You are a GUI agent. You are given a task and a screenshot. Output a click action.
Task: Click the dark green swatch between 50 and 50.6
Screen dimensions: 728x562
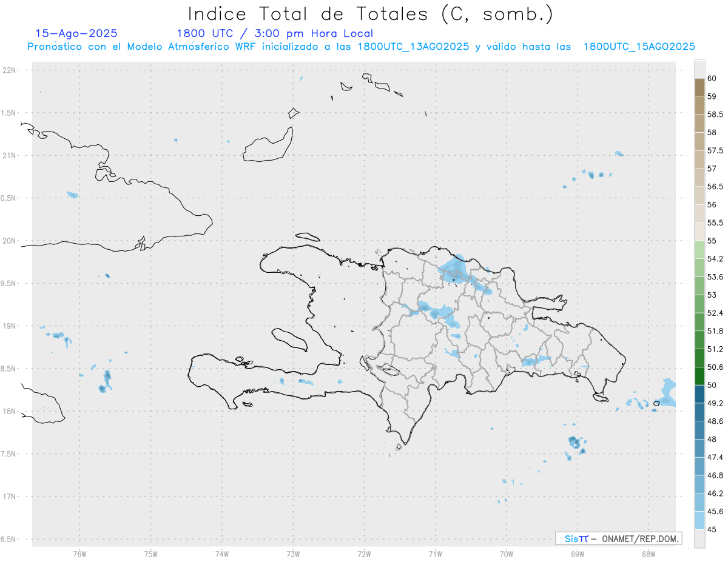pyautogui.click(x=699, y=376)
